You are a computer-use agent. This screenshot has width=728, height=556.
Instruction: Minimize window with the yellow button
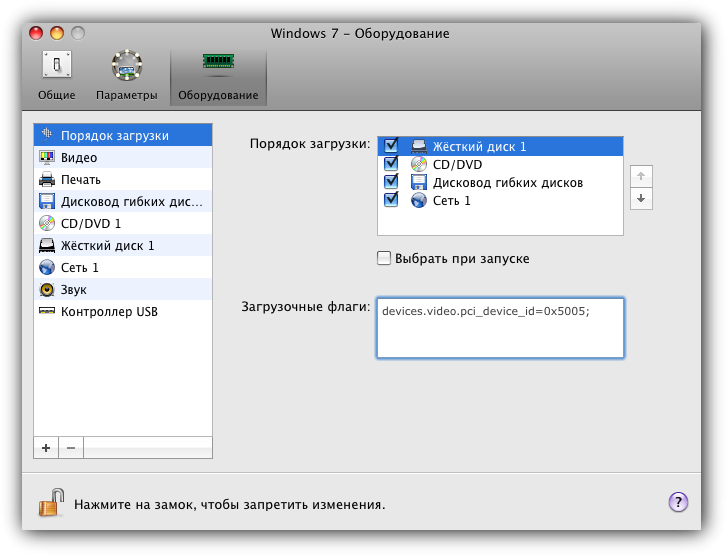coord(57,33)
